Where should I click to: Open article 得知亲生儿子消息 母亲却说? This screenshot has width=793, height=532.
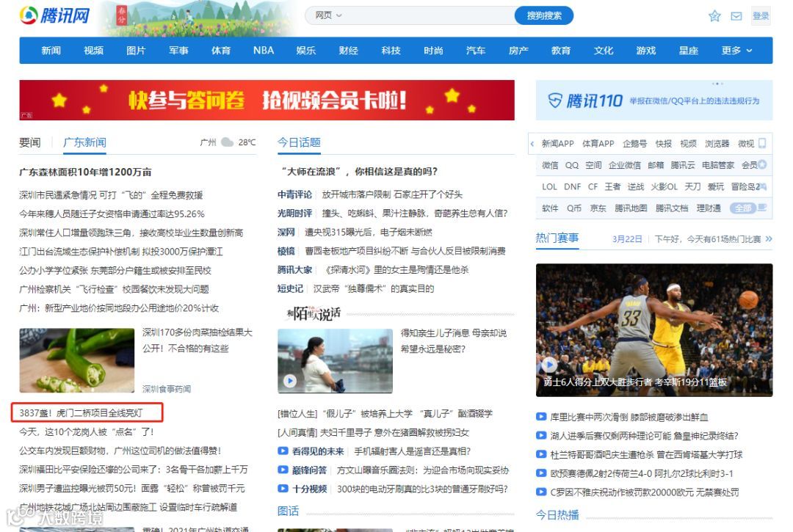point(454,333)
